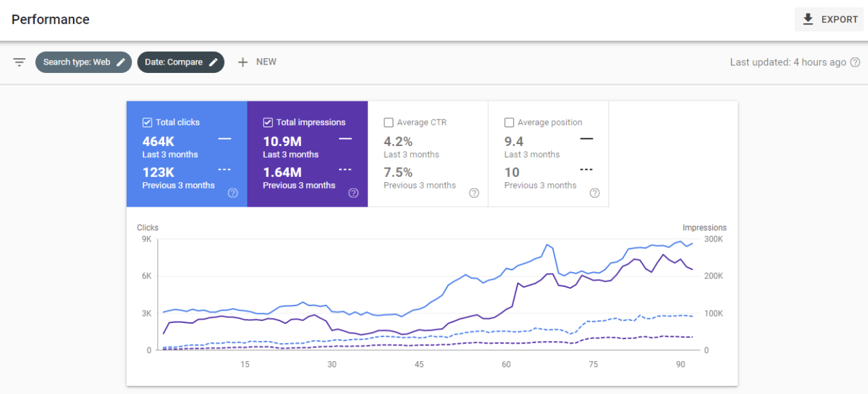Click the pencil icon on the Search type: Web chip
868x394 pixels.
(121, 62)
